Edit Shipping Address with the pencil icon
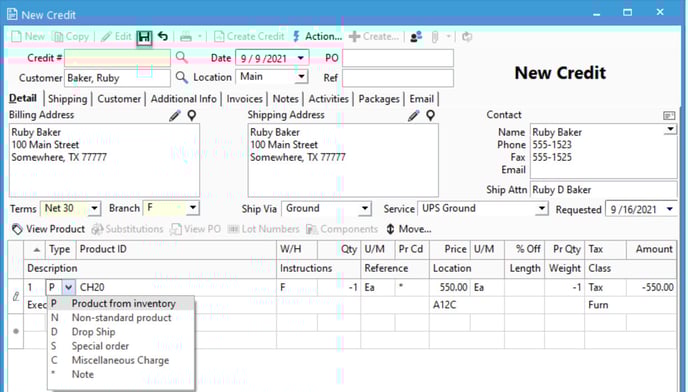The width and height of the screenshot is (688, 392). 413,115
